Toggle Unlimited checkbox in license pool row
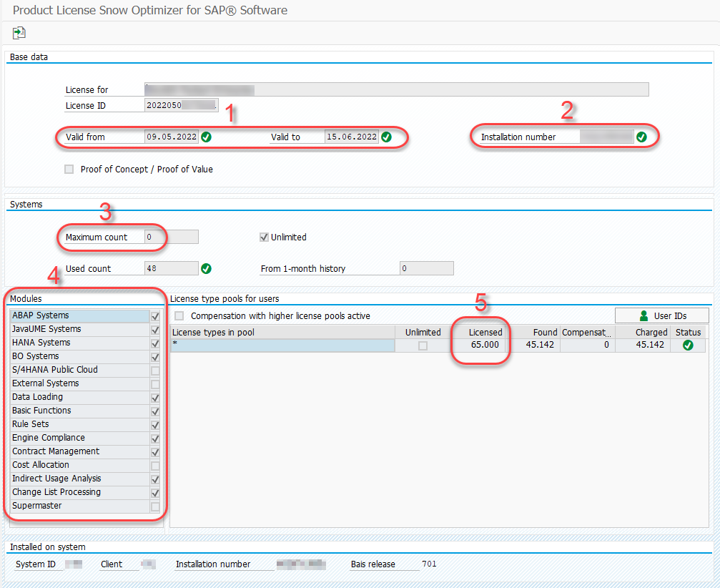 pyautogui.click(x=423, y=346)
